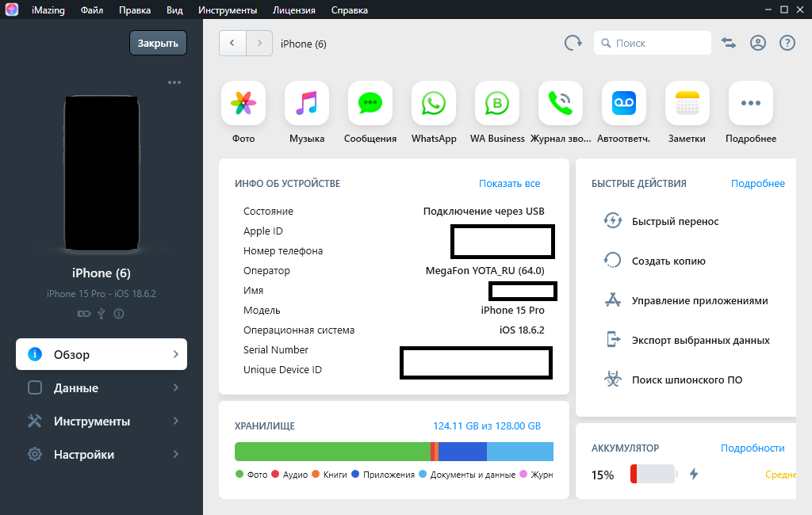Click the Создать копию backup icon

coord(613,261)
